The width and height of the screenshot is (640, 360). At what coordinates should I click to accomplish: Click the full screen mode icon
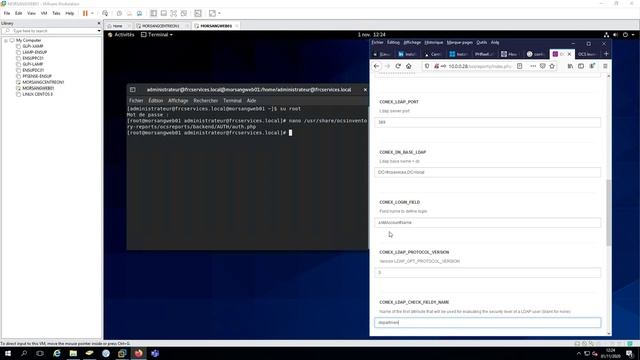173,13
